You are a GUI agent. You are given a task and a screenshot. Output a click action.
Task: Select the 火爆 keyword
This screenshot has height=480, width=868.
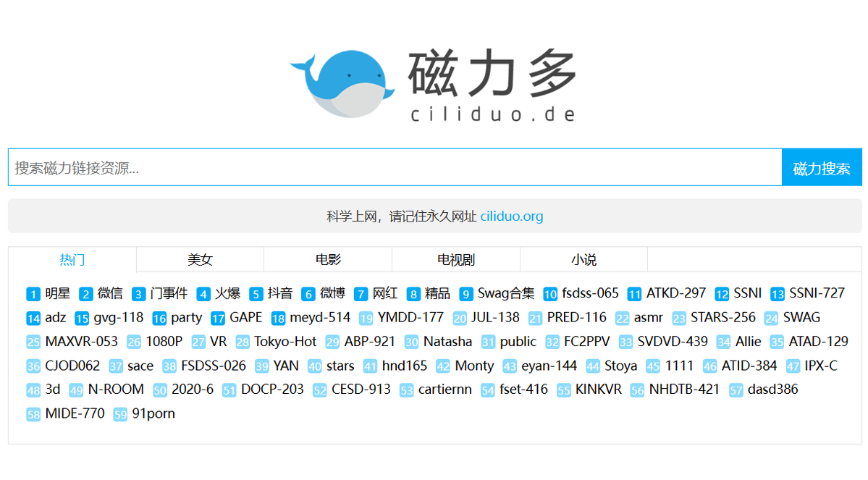[x=227, y=293]
